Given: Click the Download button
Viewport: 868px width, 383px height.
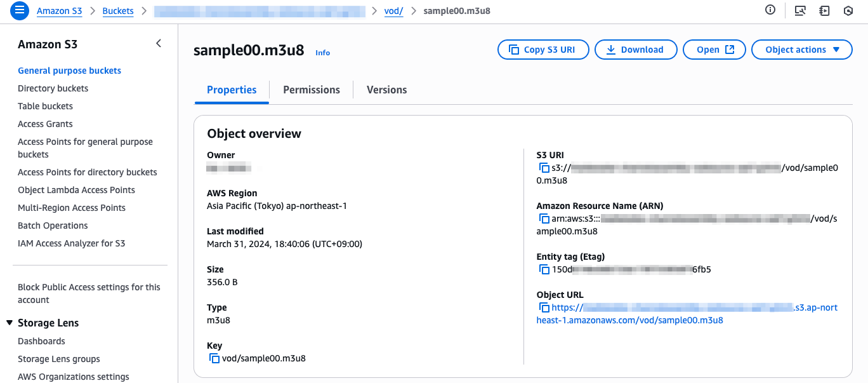Looking at the screenshot, I should [x=636, y=50].
